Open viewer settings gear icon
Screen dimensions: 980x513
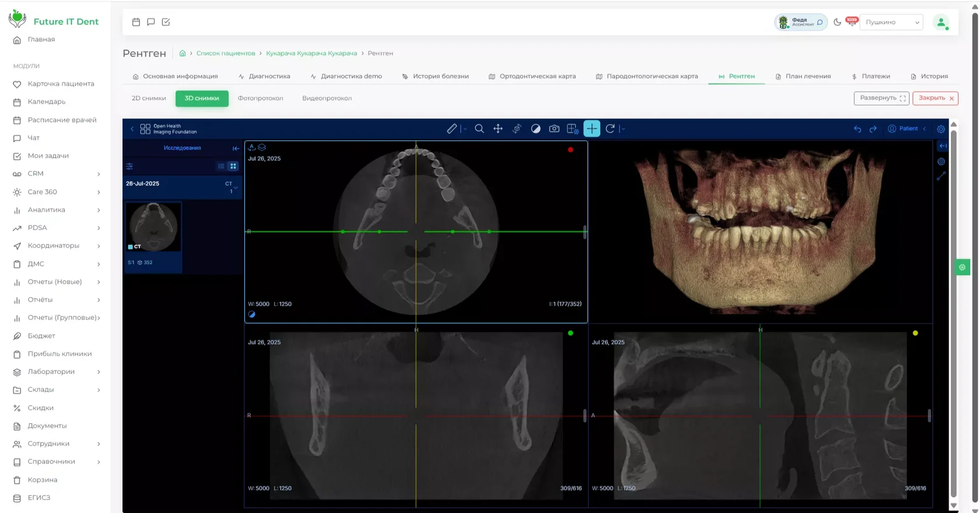[941, 129]
